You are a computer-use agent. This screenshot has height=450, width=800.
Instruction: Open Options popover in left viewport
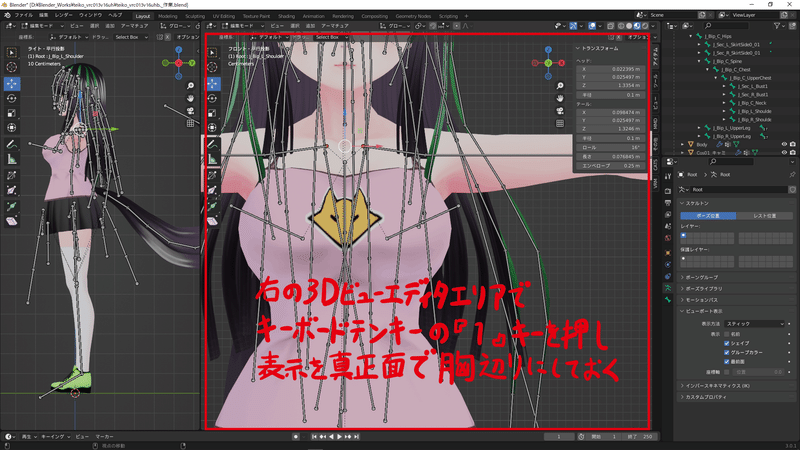coord(187,37)
